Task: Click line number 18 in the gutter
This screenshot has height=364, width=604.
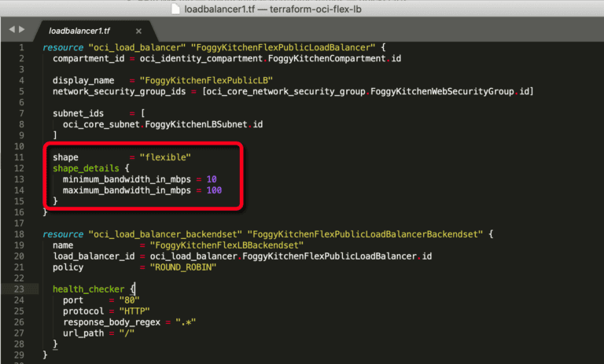Action: 19,234
